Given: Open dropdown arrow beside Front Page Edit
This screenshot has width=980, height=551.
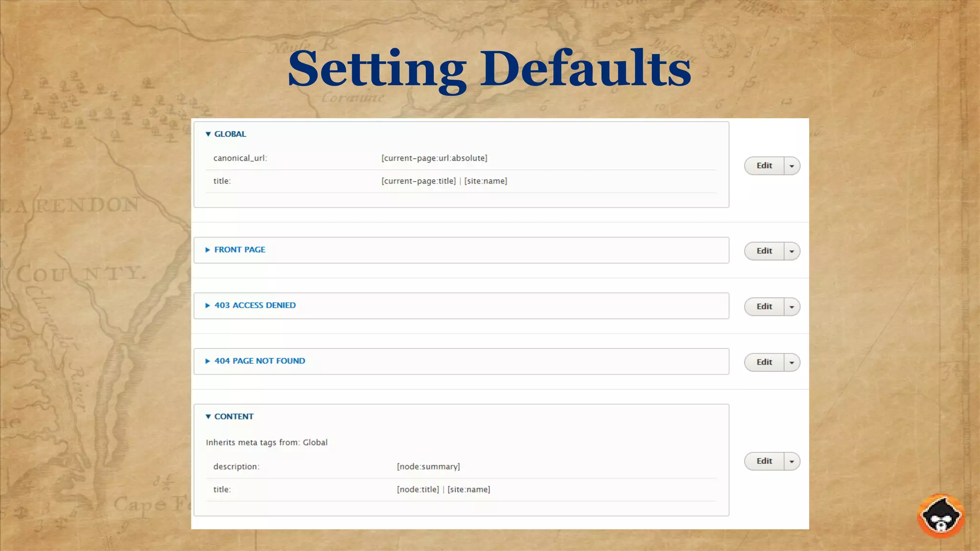Looking at the screenshot, I should 792,251.
